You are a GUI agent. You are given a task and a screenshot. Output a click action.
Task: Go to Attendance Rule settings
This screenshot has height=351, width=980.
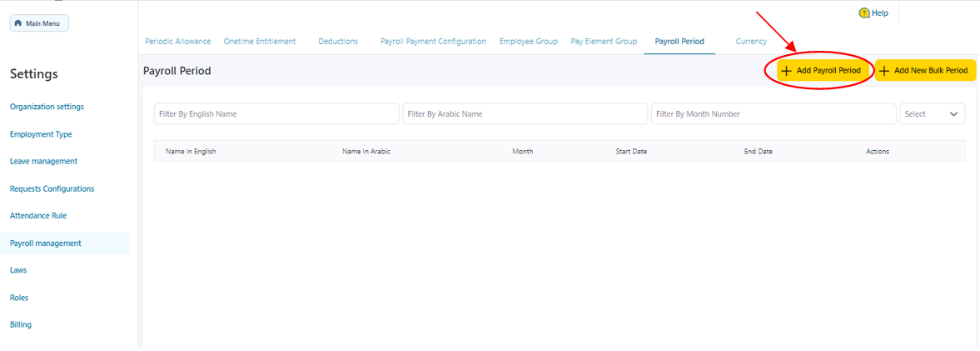pyautogui.click(x=38, y=216)
